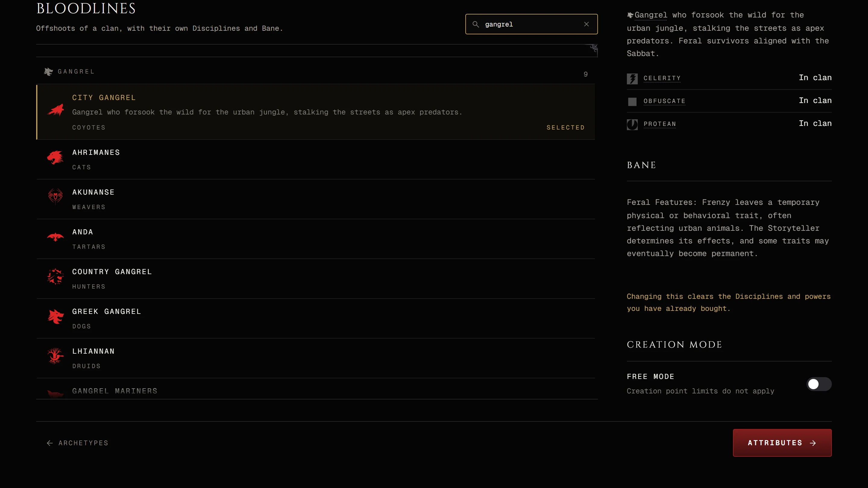Click the Obfuscate discipline icon
Image resolution: width=868 pixels, height=488 pixels.
coord(632,102)
